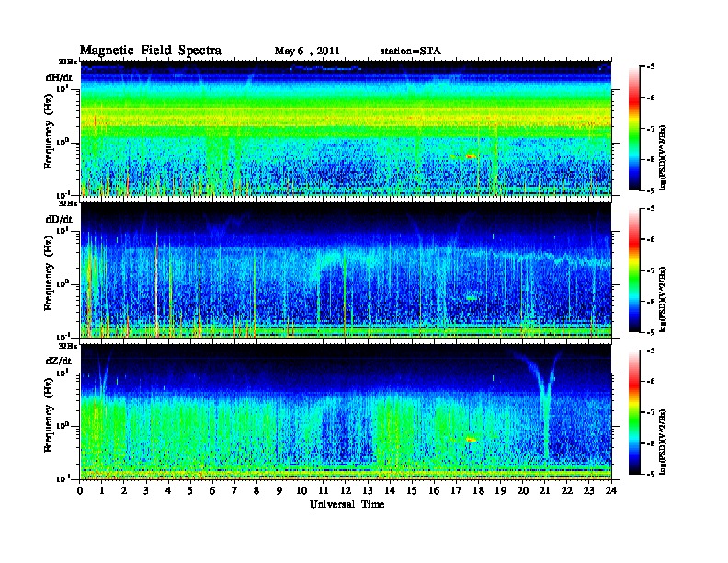
Task: Click the hour 9 tick label
Action: [279, 491]
